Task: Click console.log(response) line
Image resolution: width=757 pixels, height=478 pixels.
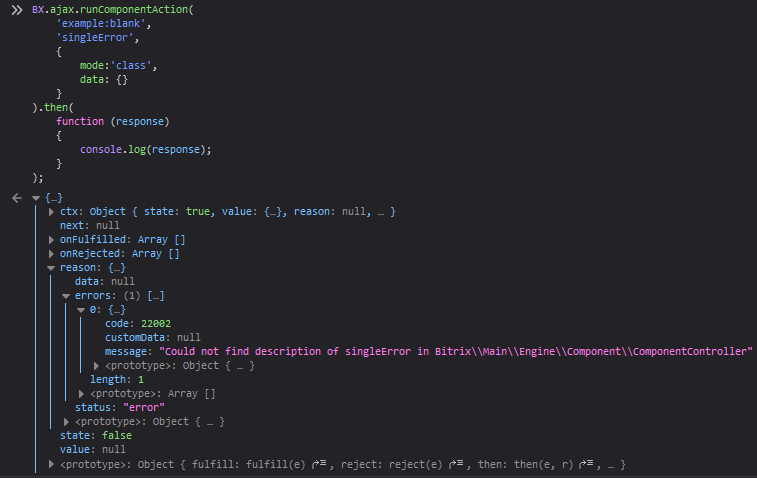Action: click(x=145, y=150)
